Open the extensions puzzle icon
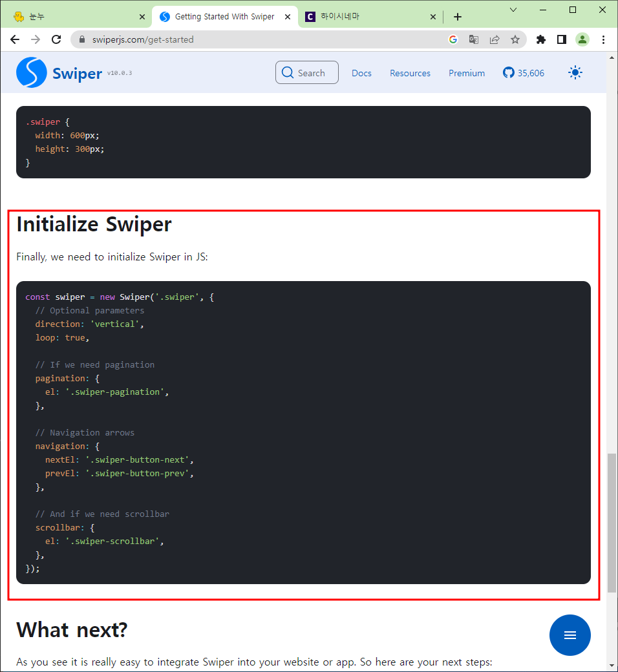The width and height of the screenshot is (618, 672). coord(541,39)
